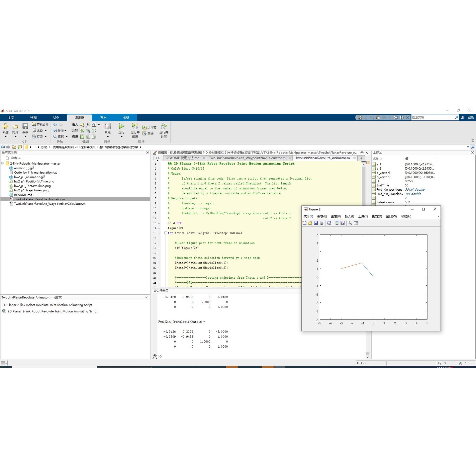Collapse the for-loop code fold on line 15
Screen dimensions: 476x476
166,233
